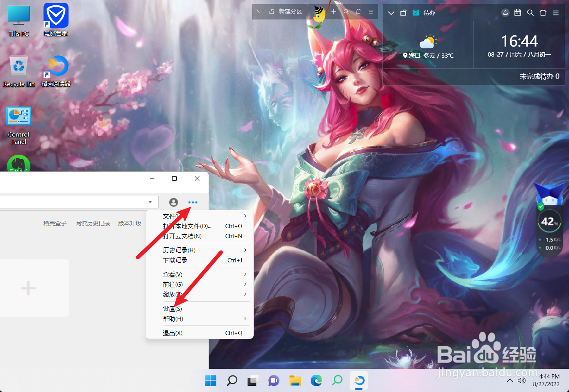Click the plus icon in 新建分区 bar

click(x=334, y=12)
